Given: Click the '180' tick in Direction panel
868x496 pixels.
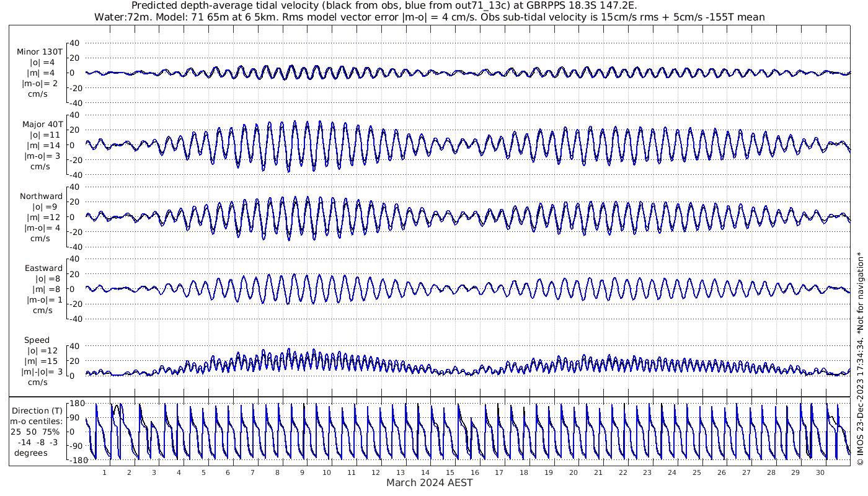Looking at the screenshot, I should 76,404.
